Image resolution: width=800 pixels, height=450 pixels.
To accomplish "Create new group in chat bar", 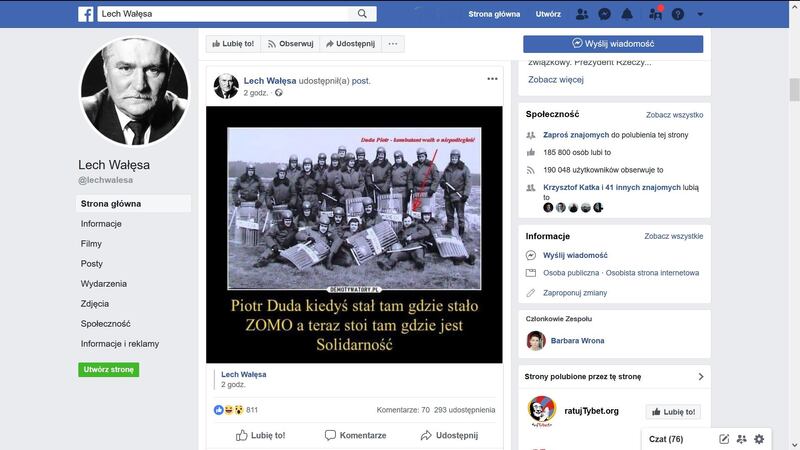I will coord(741,439).
